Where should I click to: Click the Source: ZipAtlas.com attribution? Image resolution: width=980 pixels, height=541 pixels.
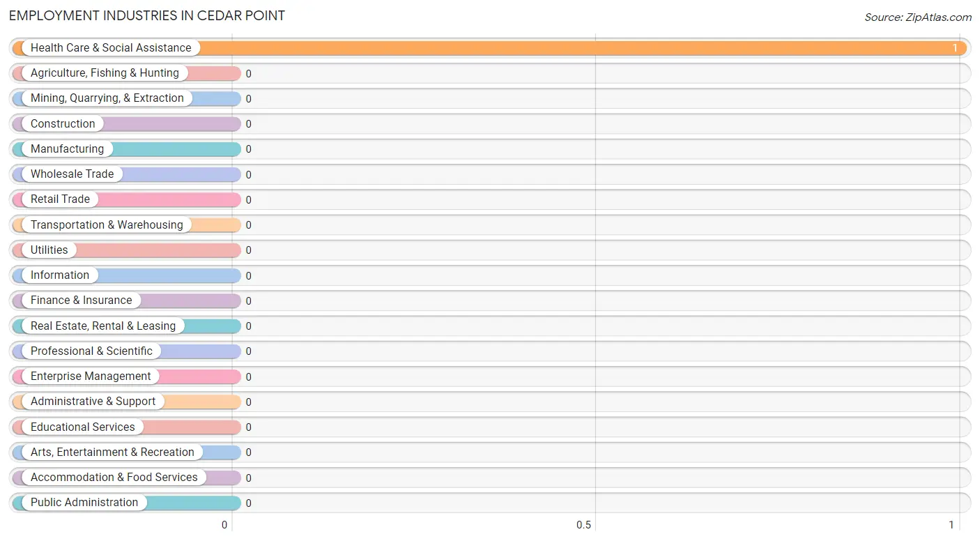coord(918,17)
